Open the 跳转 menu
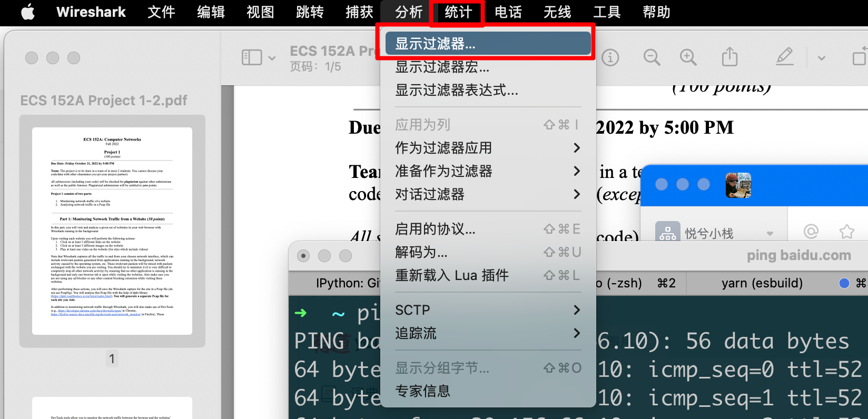The width and height of the screenshot is (868, 419). [310, 12]
